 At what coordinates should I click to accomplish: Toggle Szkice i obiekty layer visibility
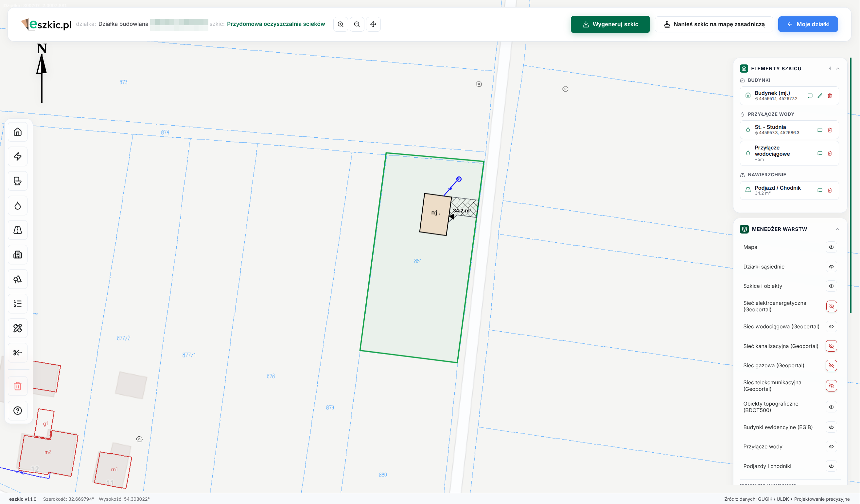pyautogui.click(x=831, y=286)
